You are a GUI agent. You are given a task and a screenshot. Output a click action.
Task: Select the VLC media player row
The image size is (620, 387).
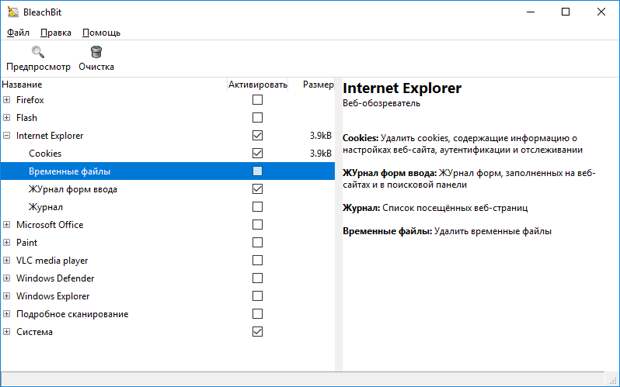pos(167,261)
